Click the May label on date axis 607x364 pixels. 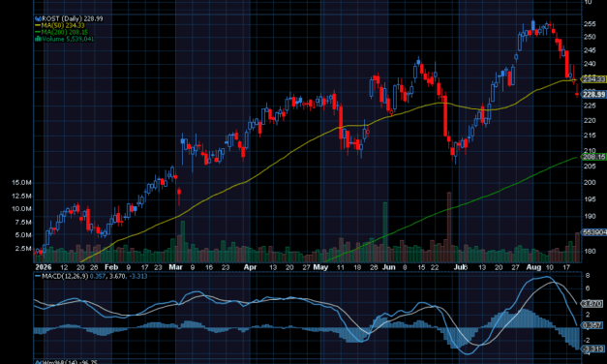pyautogui.click(x=320, y=267)
